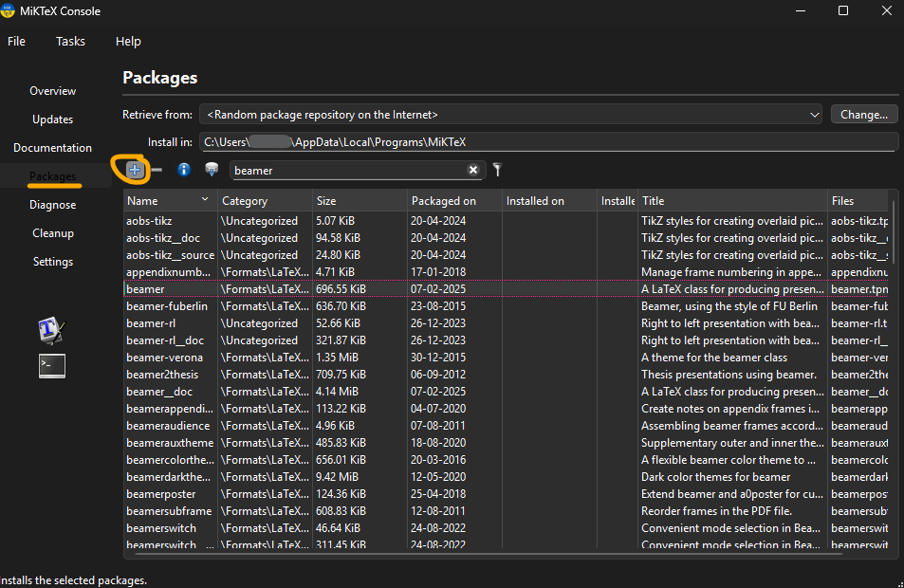Click the horizontal scrollbar below the package table

(489, 554)
